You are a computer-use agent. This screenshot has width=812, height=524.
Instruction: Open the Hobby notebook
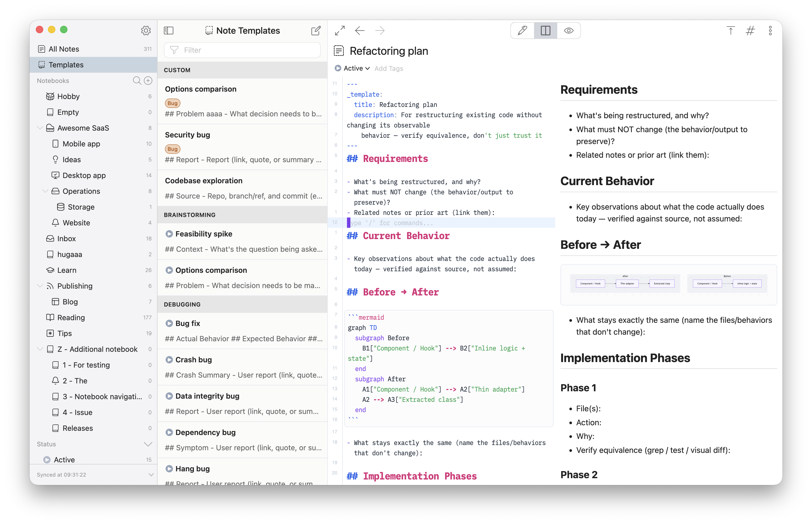coord(93,96)
